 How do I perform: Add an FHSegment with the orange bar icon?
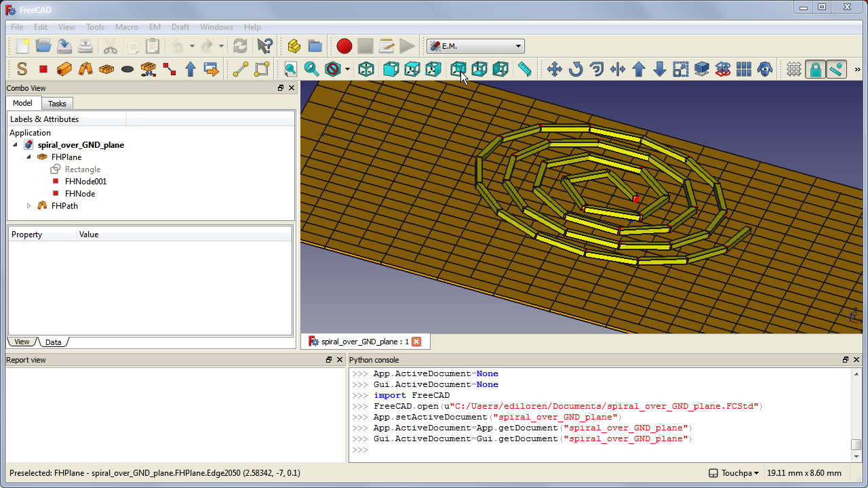pos(64,69)
